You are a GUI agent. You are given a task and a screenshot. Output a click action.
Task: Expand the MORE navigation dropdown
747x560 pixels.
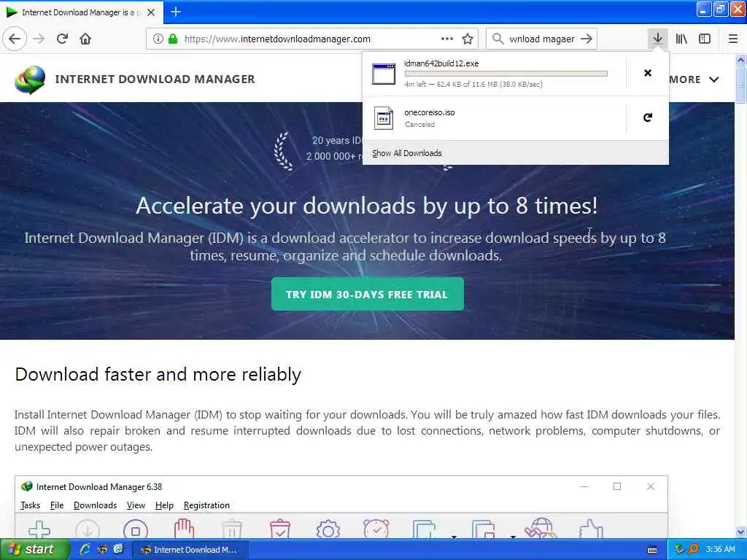pyautogui.click(x=694, y=79)
